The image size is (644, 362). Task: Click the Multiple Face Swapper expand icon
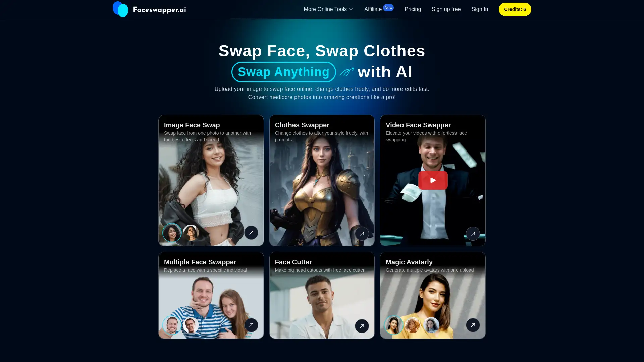(251, 325)
